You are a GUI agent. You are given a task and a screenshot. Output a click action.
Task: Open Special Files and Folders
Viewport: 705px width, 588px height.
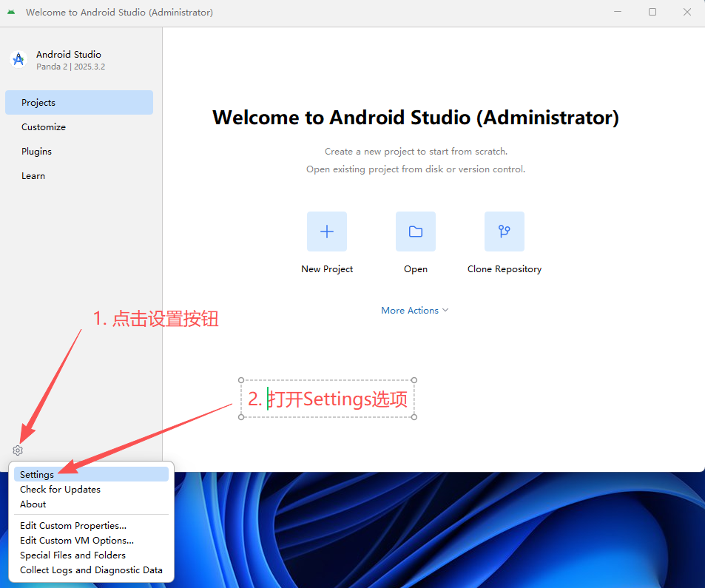tap(91, 555)
